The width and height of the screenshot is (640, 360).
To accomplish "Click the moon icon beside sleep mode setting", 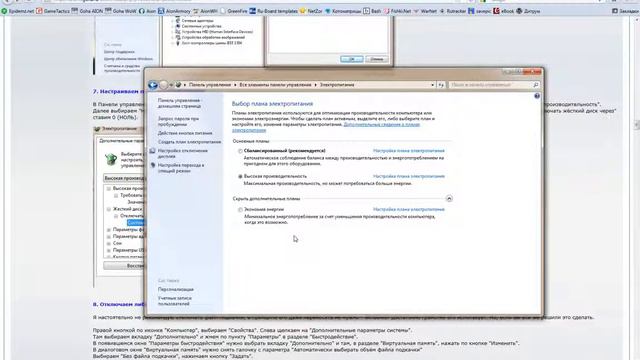I will click(153, 165).
